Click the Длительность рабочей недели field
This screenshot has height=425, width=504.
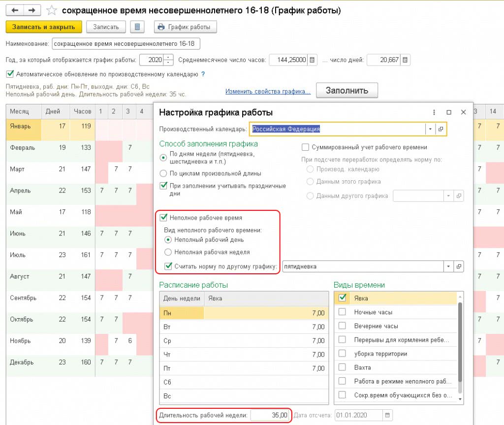tap(270, 415)
